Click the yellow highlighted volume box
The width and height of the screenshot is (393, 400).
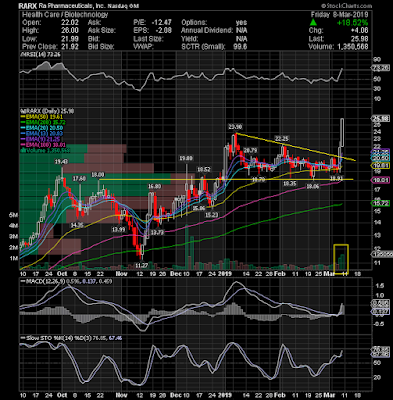(x=341, y=259)
